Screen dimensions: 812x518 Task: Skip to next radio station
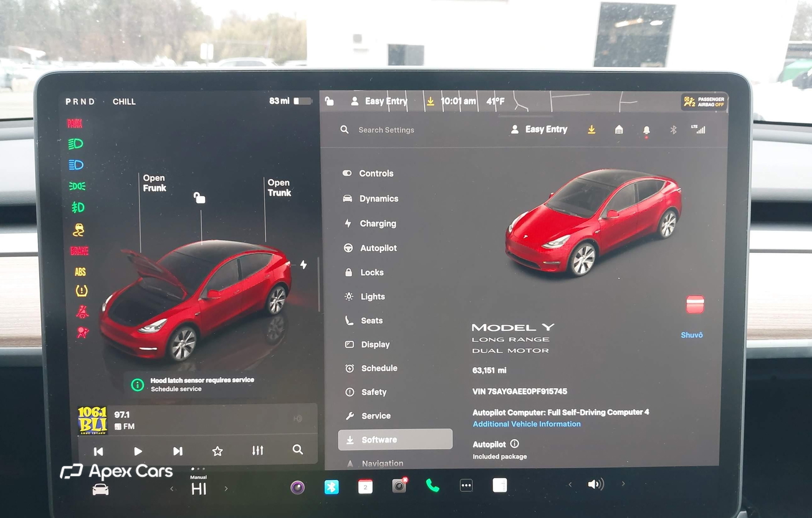point(178,451)
